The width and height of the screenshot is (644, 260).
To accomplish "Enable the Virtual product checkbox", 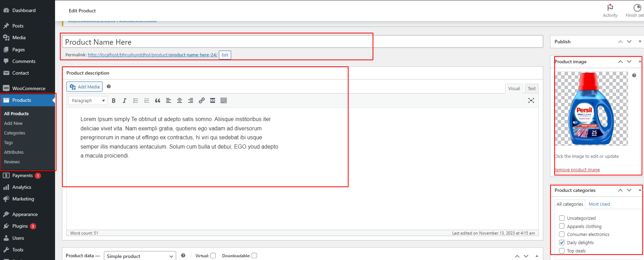I will pos(213,256).
